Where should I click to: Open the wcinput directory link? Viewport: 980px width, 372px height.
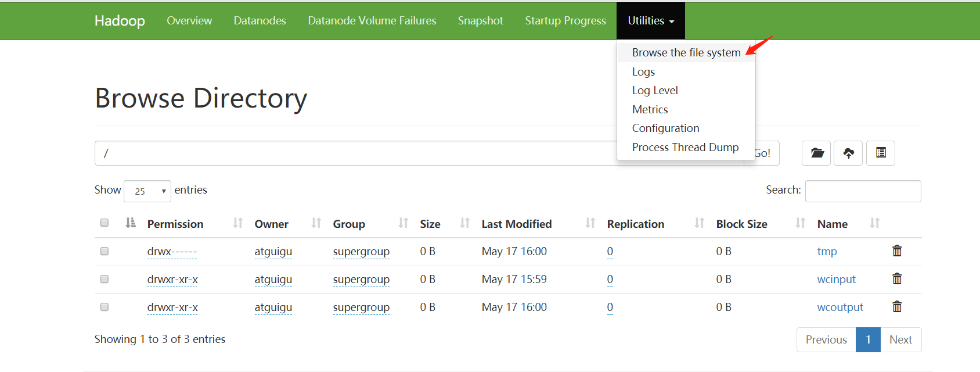pos(836,280)
